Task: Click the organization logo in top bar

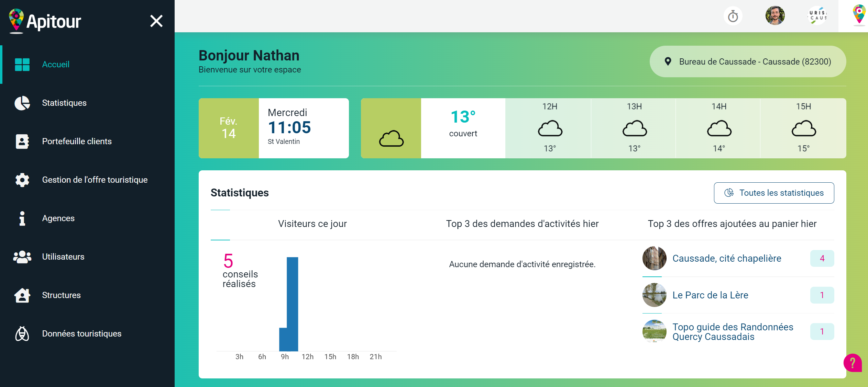Action: click(x=817, y=16)
